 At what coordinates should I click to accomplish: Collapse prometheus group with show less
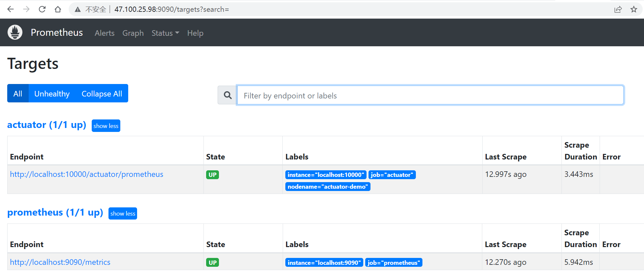pyautogui.click(x=123, y=213)
